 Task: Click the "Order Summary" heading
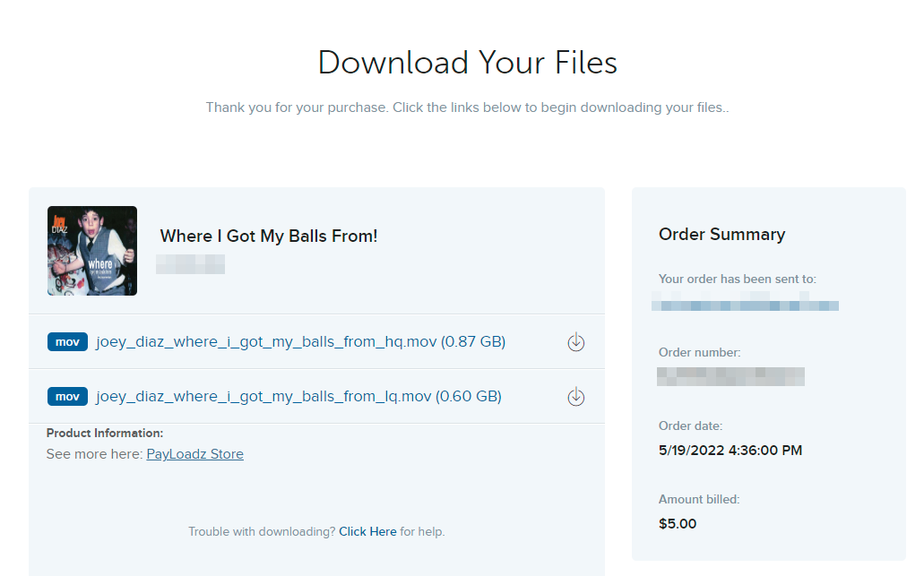click(x=721, y=235)
